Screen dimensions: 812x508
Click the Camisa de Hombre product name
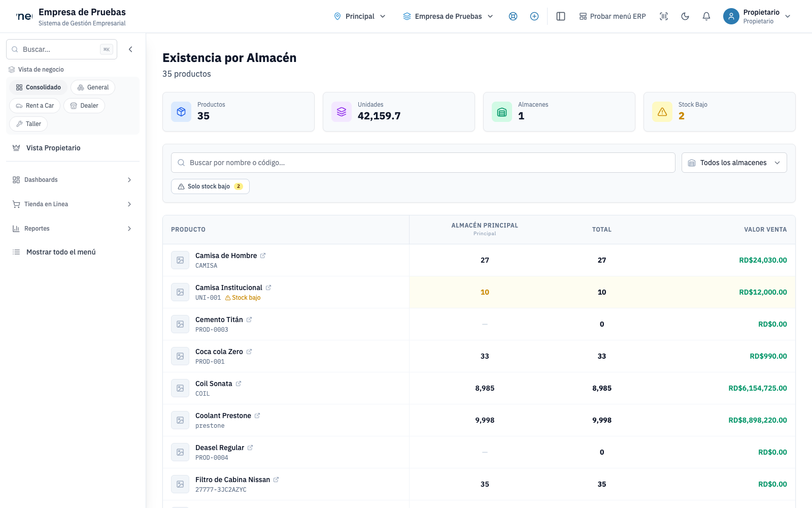click(x=226, y=256)
